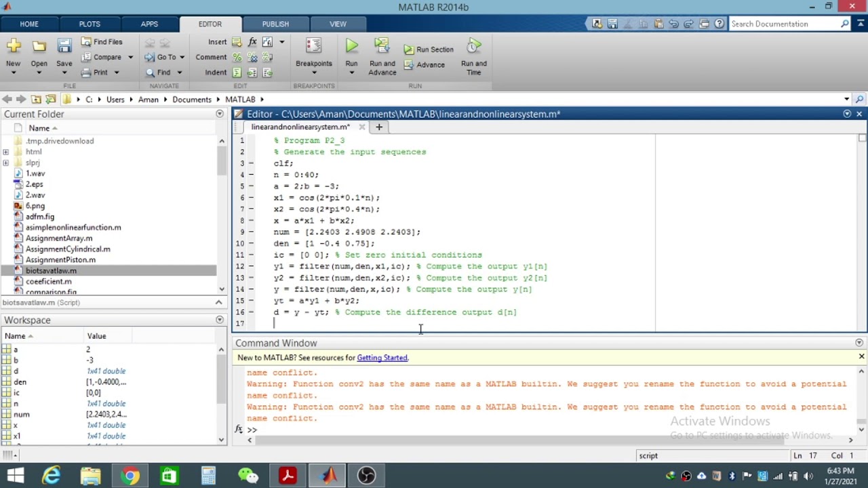Toggle breakpoint dash at line 3

[x=251, y=163]
